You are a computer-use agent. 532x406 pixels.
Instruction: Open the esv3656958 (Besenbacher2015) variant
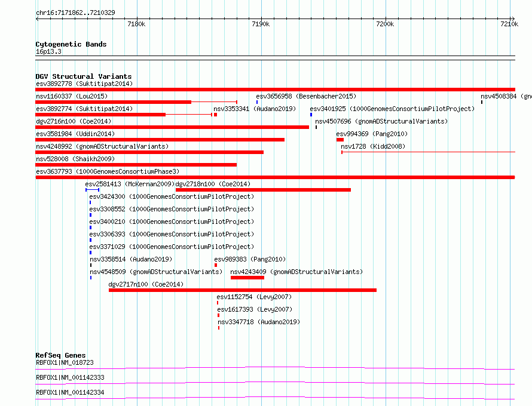point(306,96)
